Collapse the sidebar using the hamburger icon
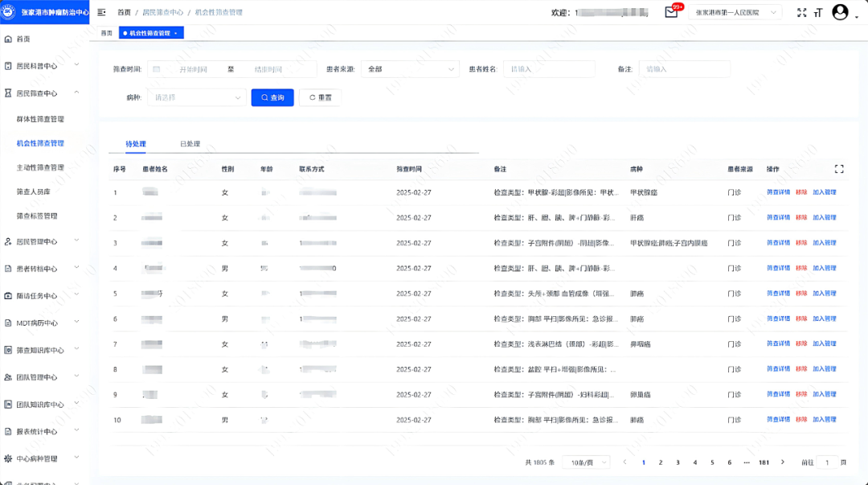 (101, 12)
